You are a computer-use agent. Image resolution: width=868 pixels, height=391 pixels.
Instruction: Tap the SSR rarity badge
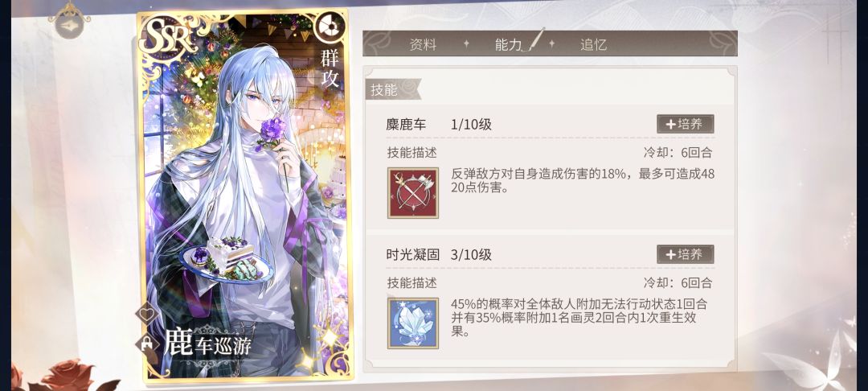(x=168, y=39)
